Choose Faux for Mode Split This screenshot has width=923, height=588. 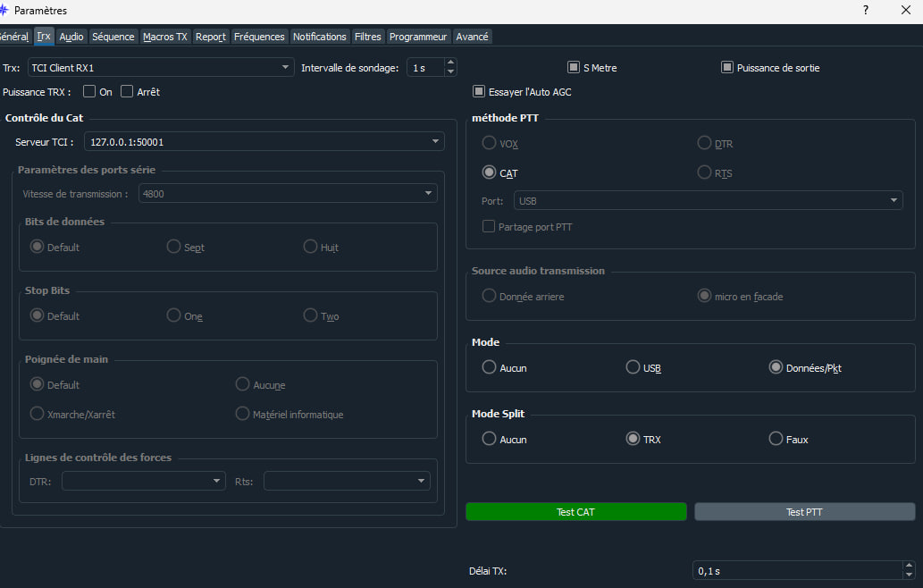click(x=776, y=439)
